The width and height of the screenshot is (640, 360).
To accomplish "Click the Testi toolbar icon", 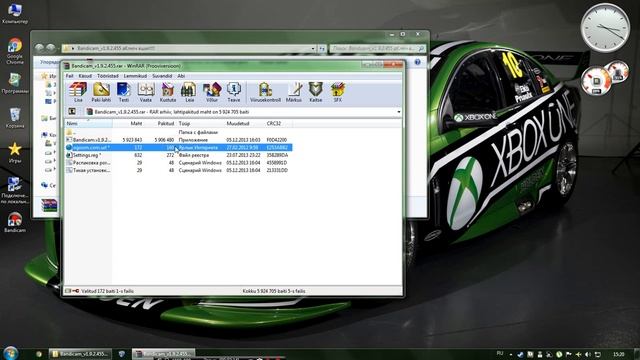I will tap(123, 92).
